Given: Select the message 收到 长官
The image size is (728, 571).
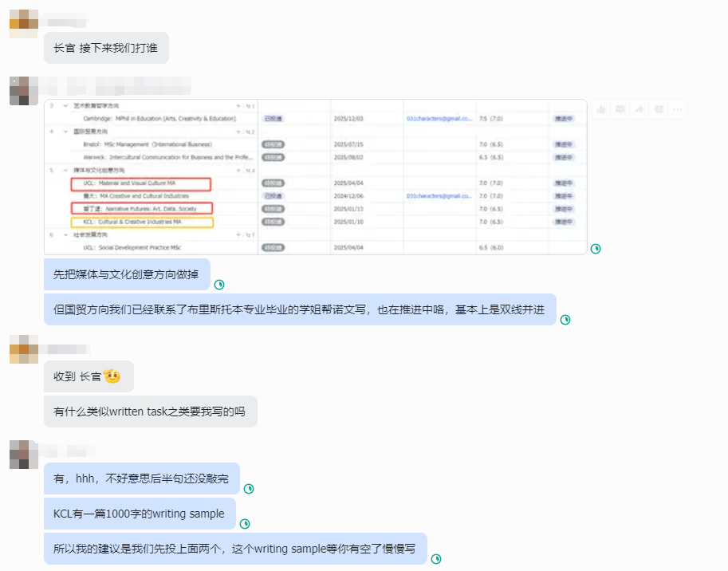Looking at the screenshot, I should 89,376.
